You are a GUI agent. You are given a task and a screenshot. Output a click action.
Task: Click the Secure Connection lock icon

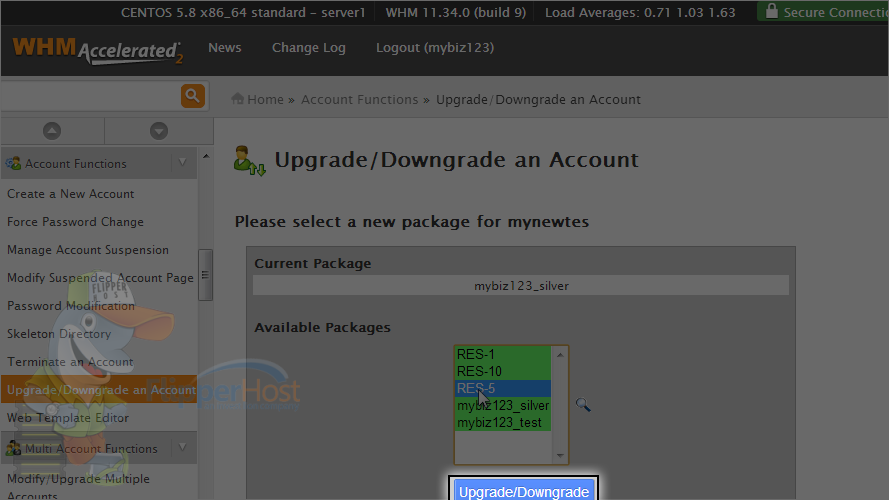coord(771,11)
